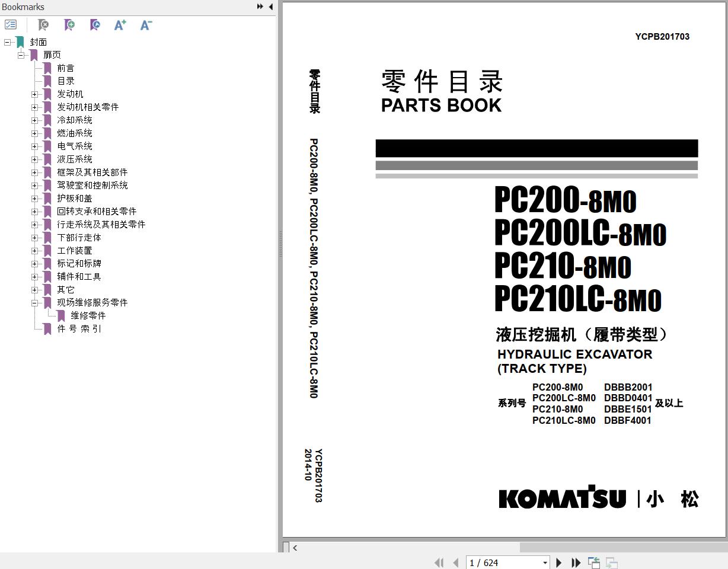Collapse the Bookmarks panel with the left arrow

[271, 7]
